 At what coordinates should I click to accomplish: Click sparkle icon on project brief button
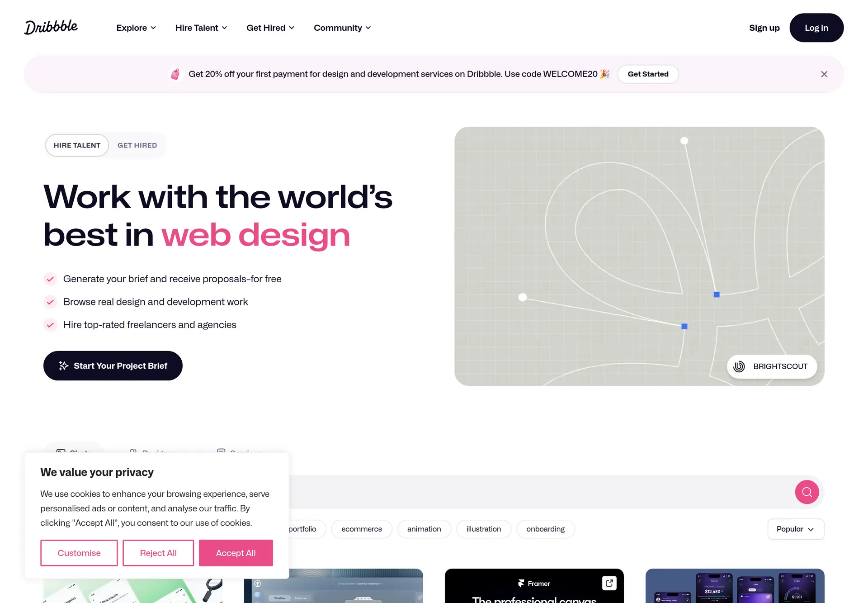(64, 366)
